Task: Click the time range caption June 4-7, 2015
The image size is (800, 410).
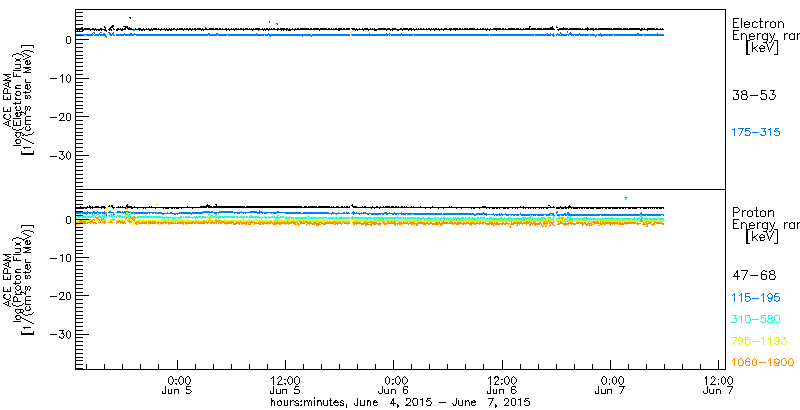Action: point(401,402)
